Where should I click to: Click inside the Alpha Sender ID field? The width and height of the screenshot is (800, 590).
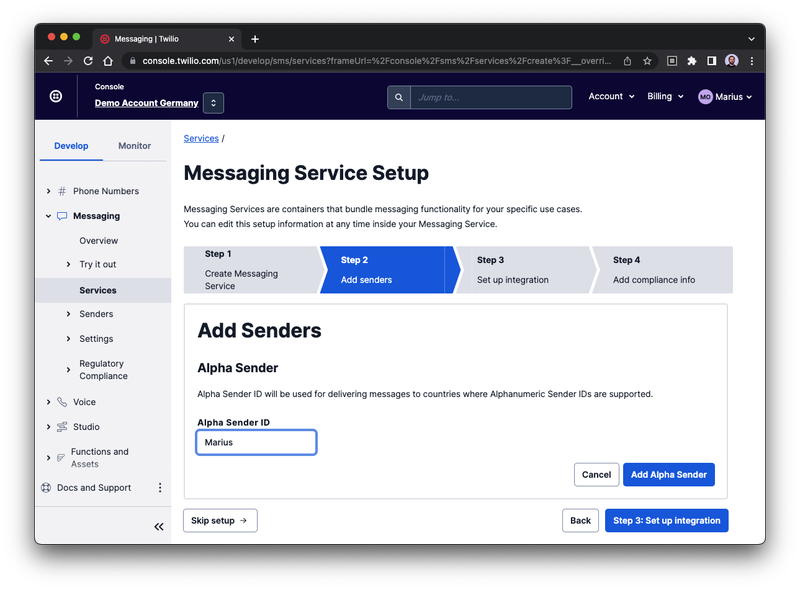[256, 441]
